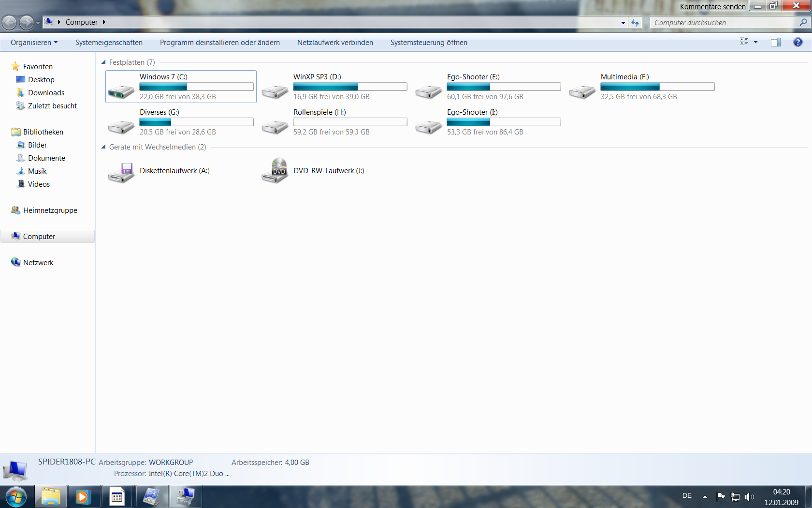The image size is (812, 508).
Task: Open Zuletzt besucht in the sidebar
Action: click(x=52, y=106)
